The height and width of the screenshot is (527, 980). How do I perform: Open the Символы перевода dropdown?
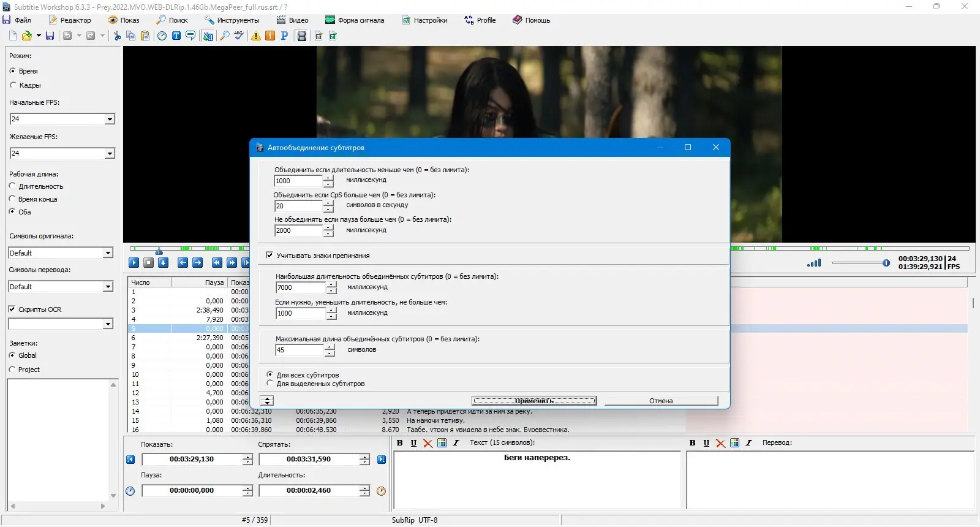tap(108, 287)
